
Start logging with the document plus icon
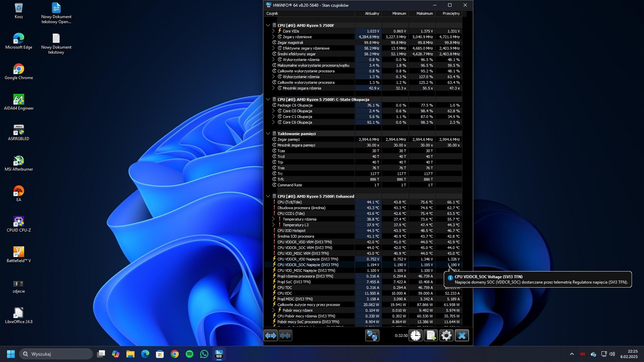tap(431, 336)
